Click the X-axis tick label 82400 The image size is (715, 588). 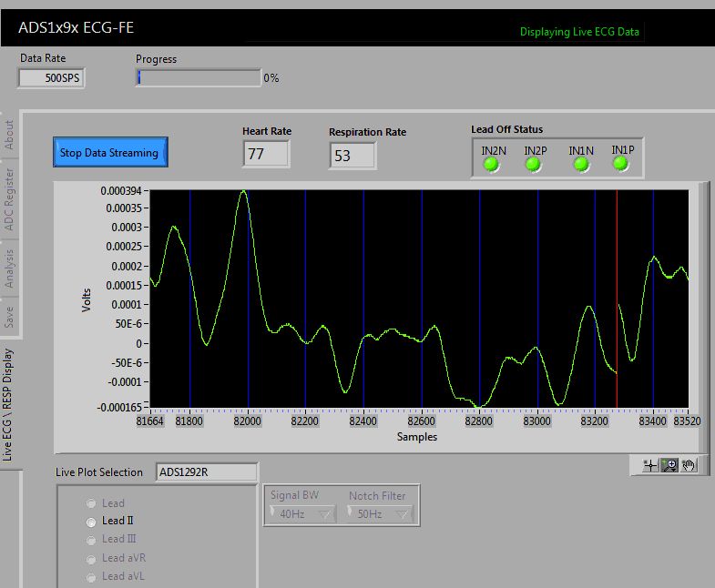tap(363, 421)
